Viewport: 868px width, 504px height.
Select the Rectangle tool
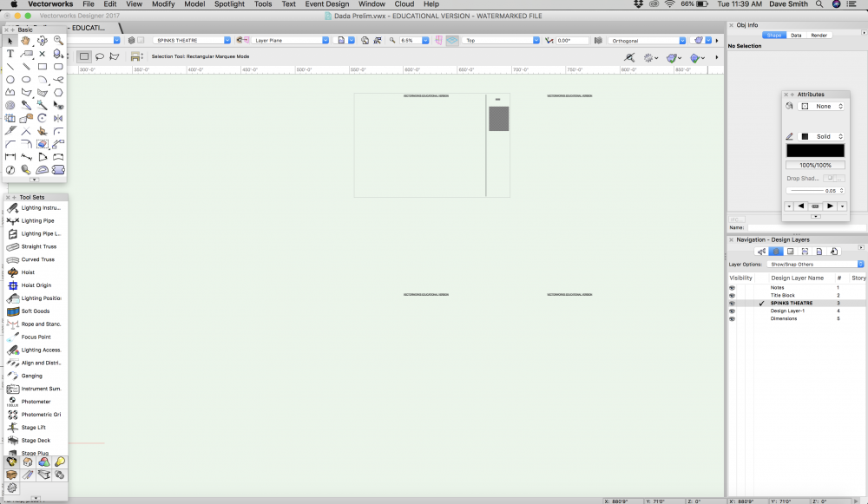pyautogui.click(x=43, y=67)
